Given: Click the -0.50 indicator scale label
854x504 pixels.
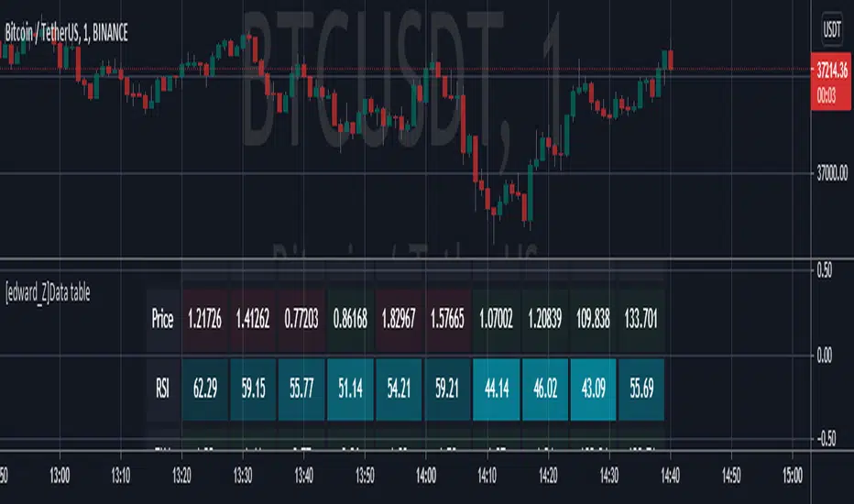Looking at the screenshot, I should (826, 439).
